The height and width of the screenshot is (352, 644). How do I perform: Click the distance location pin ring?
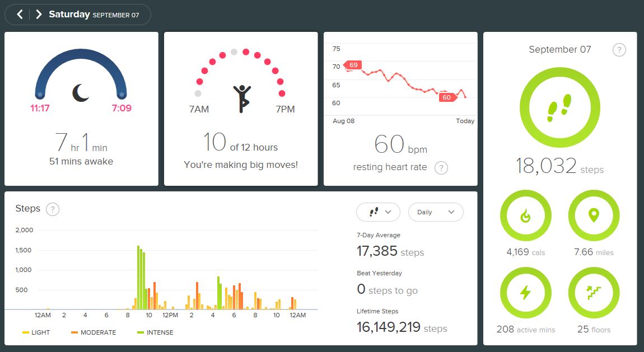click(x=594, y=215)
